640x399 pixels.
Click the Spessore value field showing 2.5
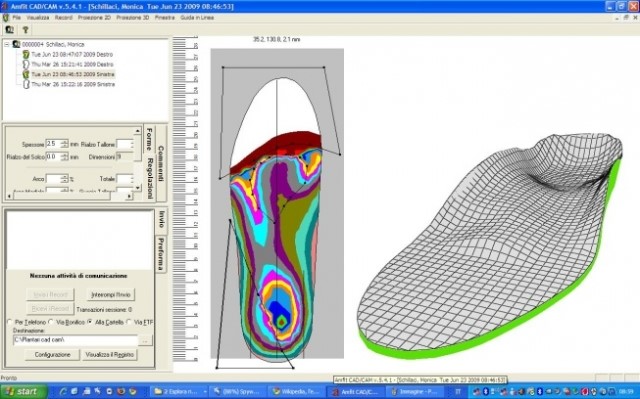53,144
